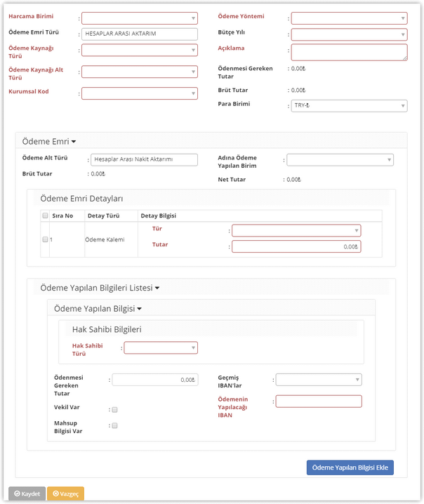Open the Ödeme Kaynağı Türü dropdown

click(140, 50)
